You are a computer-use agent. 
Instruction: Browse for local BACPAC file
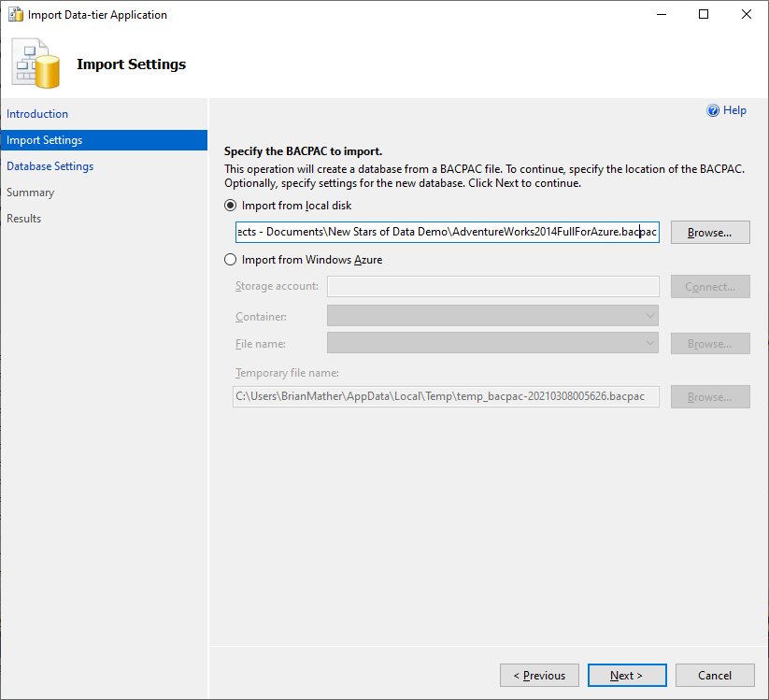tap(710, 232)
